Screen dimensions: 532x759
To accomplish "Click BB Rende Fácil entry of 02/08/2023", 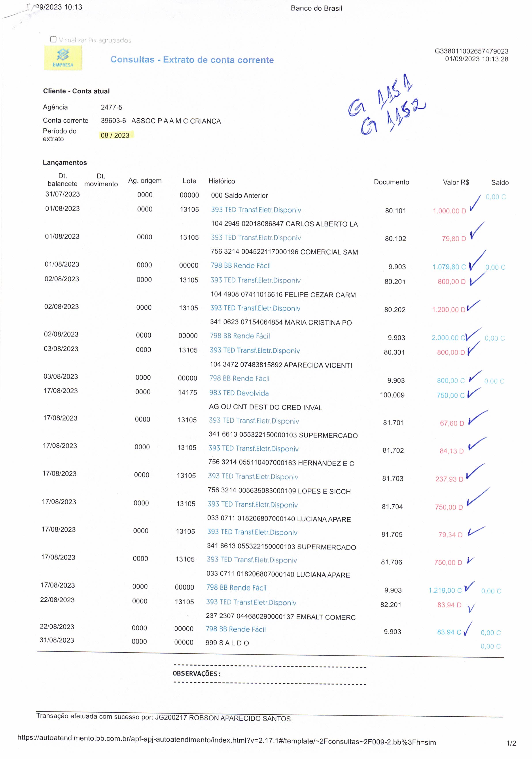I will coord(240,336).
